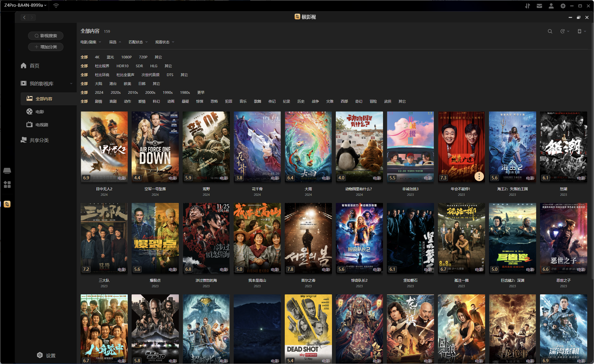The image size is (594, 364).
Task: Click the magnifier search icon beside sort
Action: [550, 31]
